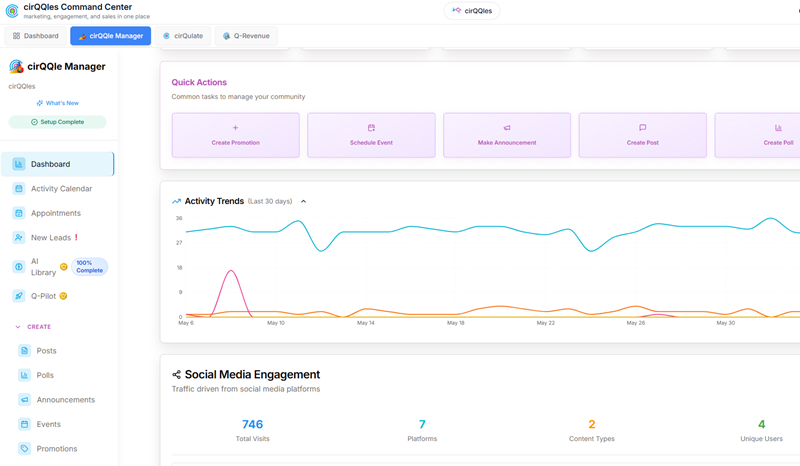Open the cirQulate tab
The image size is (800, 466).
(x=183, y=36)
